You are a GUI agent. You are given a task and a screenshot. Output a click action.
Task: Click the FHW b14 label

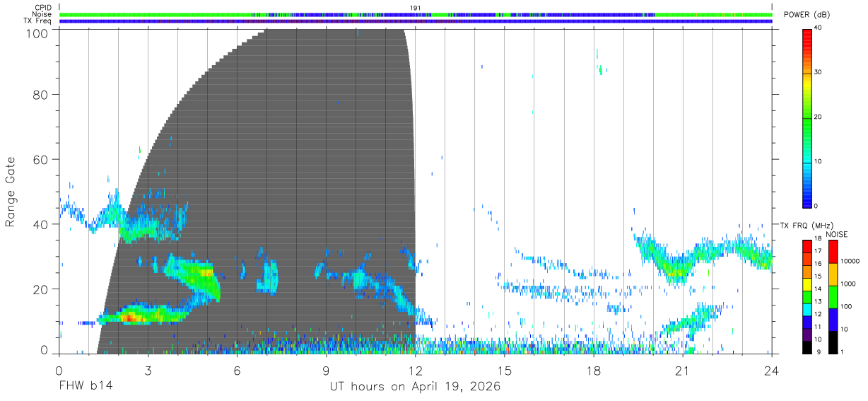pos(86,387)
